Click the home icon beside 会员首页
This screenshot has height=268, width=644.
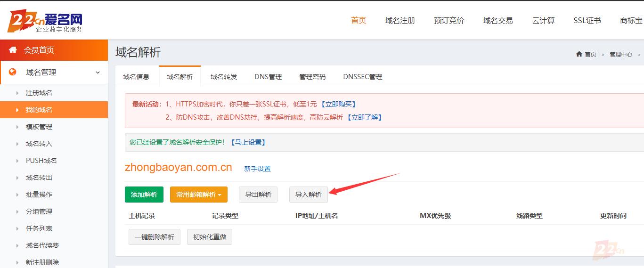pyautogui.click(x=13, y=50)
